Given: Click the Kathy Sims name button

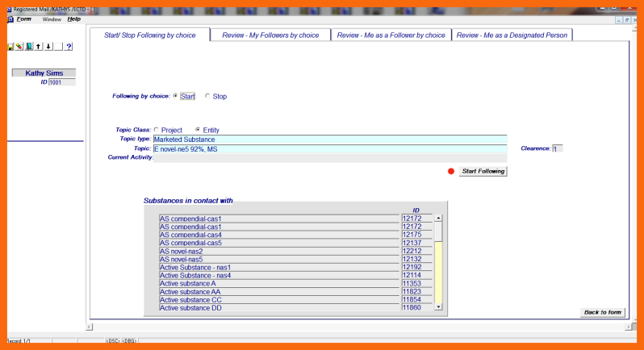Looking at the screenshot, I should (x=44, y=73).
